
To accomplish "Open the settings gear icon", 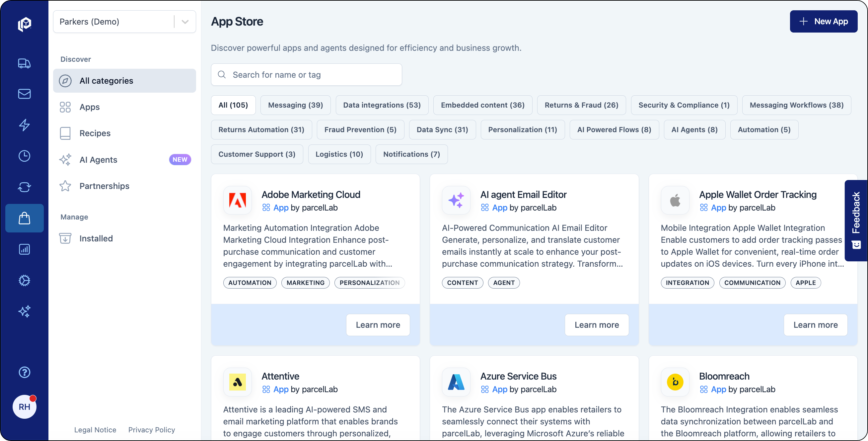I will 24,280.
